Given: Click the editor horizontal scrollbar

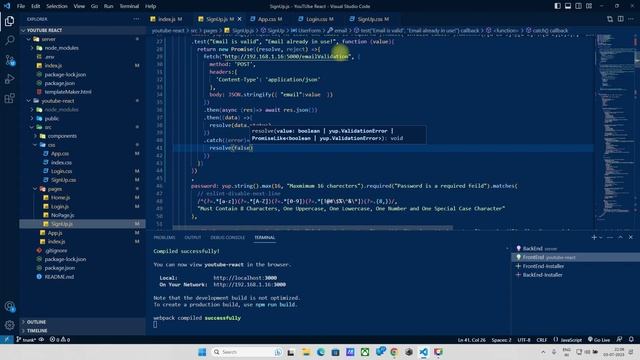Looking at the screenshot, I should pyautogui.click(x=313, y=227).
